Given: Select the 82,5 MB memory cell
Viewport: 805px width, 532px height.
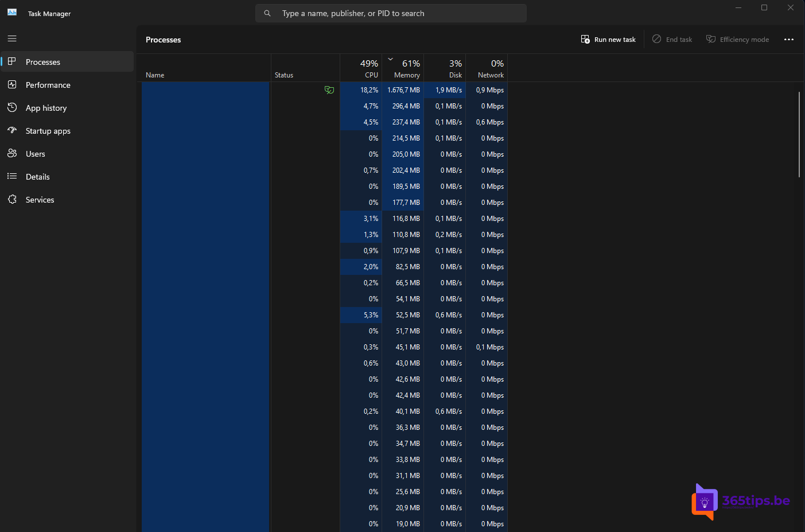Looking at the screenshot, I should [403, 267].
